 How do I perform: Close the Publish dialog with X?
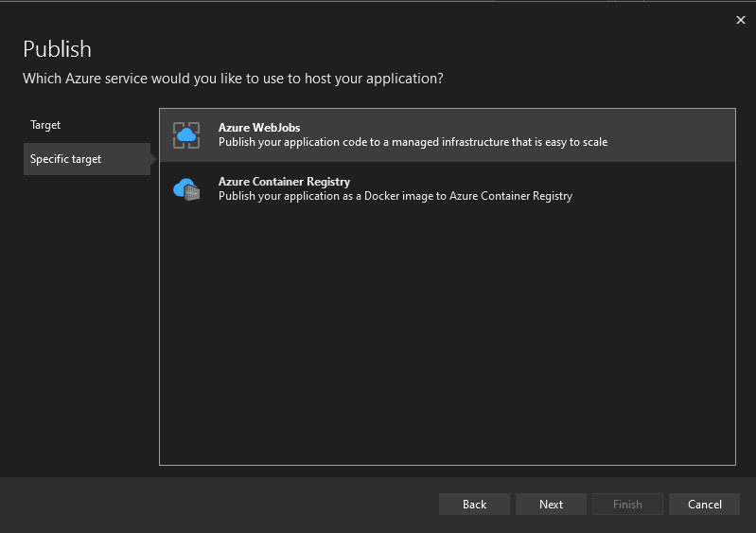(741, 20)
